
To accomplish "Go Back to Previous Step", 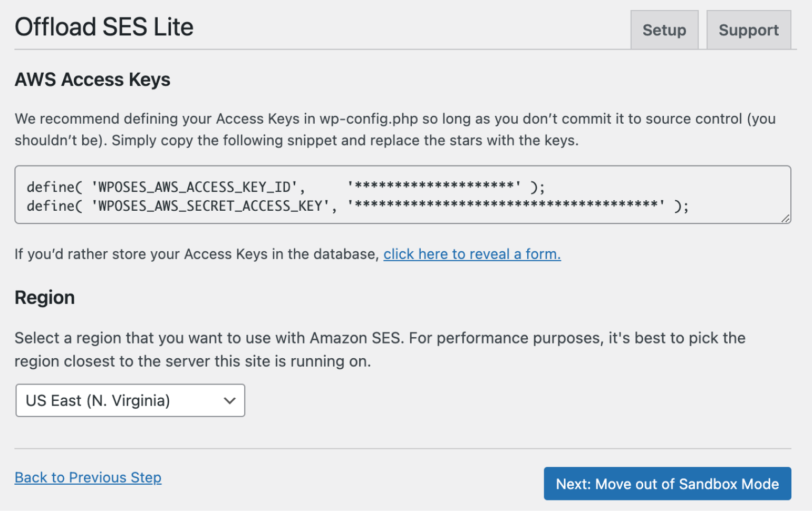I will pyautogui.click(x=88, y=478).
